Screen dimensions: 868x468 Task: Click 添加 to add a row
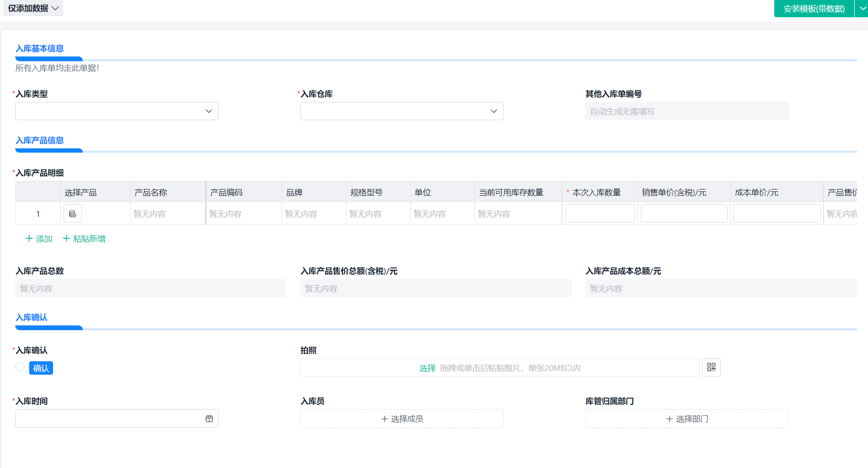point(39,239)
